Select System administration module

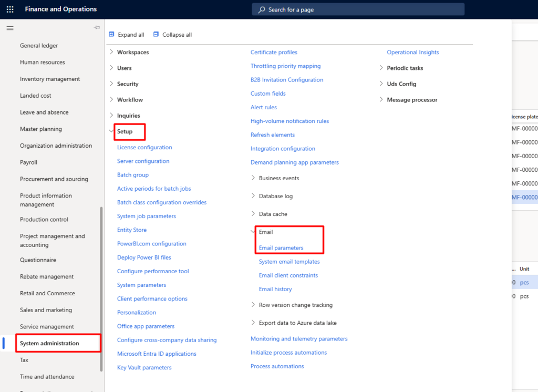pos(49,344)
